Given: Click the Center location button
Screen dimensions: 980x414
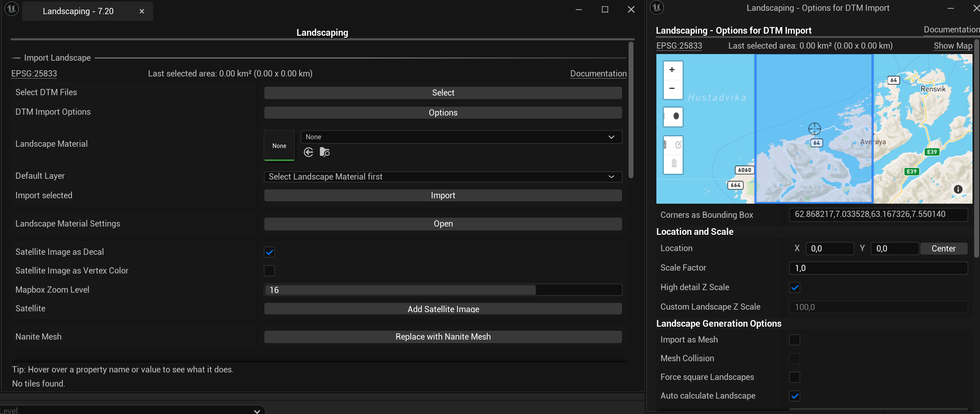Looking at the screenshot, I should pyautogui.click(x=943, y=249).
